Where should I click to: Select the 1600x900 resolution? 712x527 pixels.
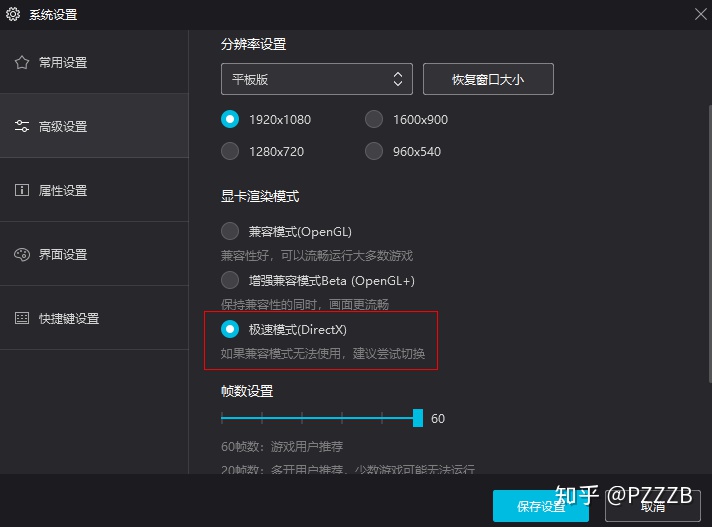coord(374,119)
